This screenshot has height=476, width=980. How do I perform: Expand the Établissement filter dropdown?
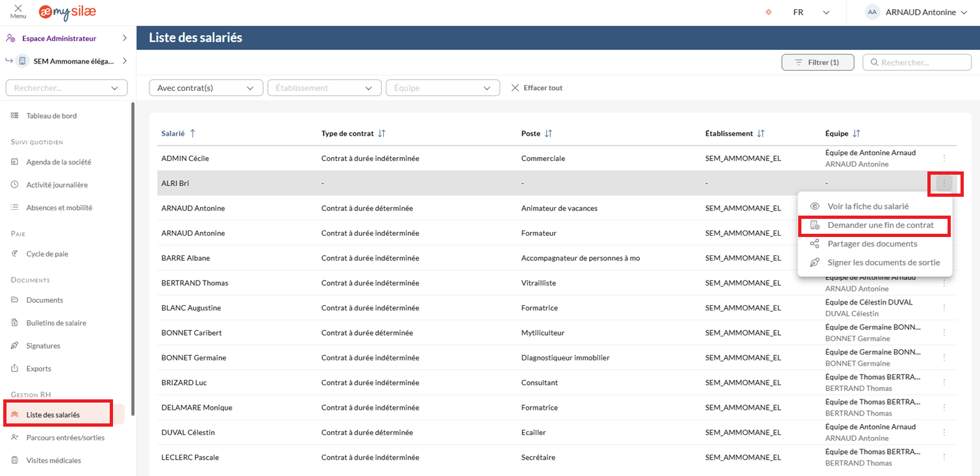(324, 88)
